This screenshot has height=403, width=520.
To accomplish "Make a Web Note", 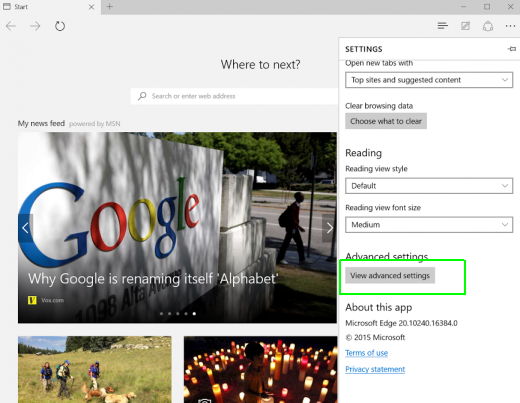I will point(465,26).
